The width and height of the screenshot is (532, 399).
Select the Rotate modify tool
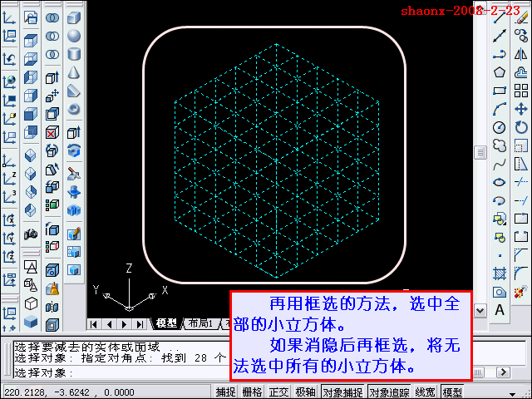(521, 127)
